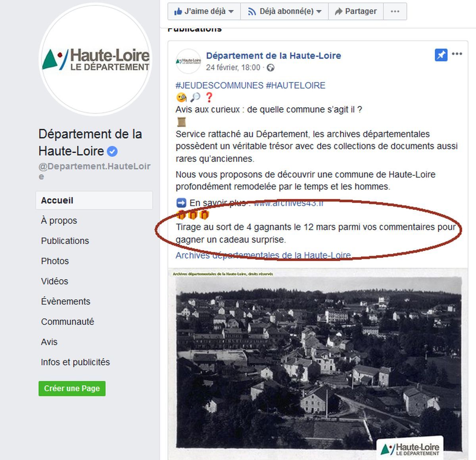
Task: Click the #JEUDESCOMMUNES hashtag
Action: point(219,85)
